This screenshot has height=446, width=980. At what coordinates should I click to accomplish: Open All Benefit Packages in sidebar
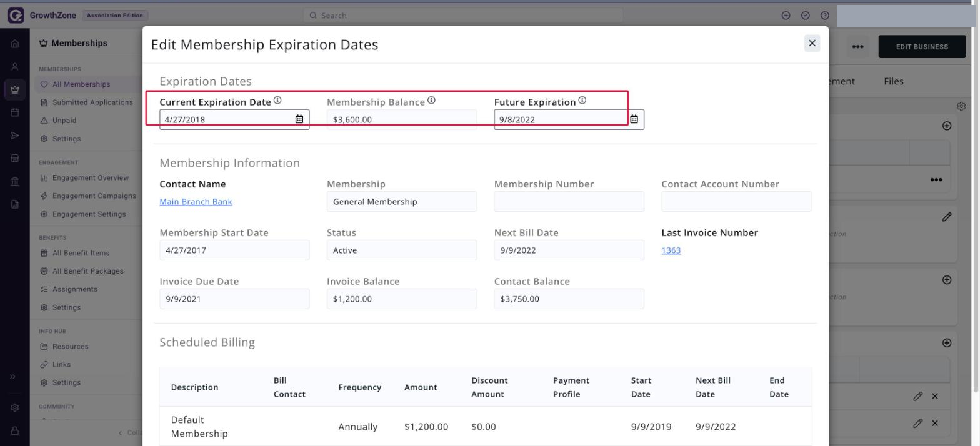pyautogui.click(x=88, y=271)
